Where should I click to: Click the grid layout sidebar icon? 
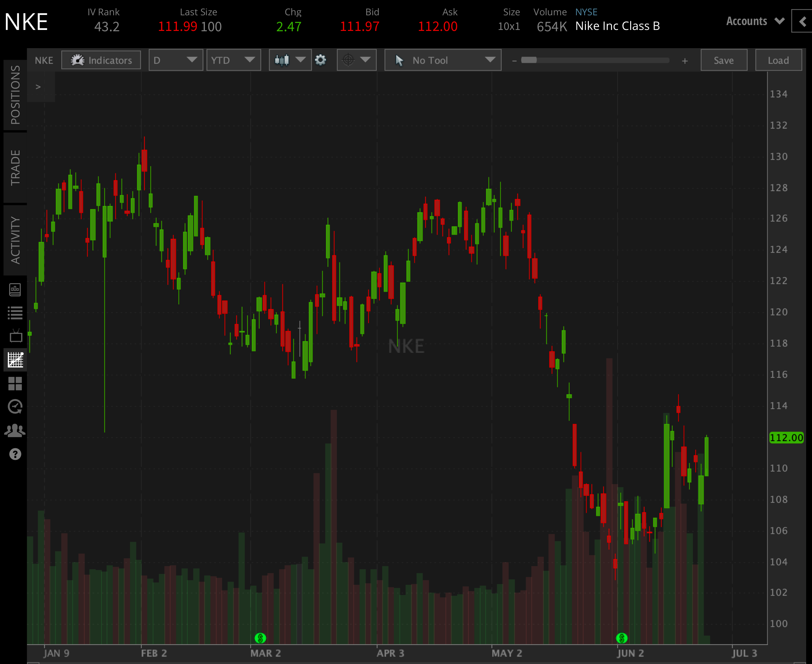15,384
